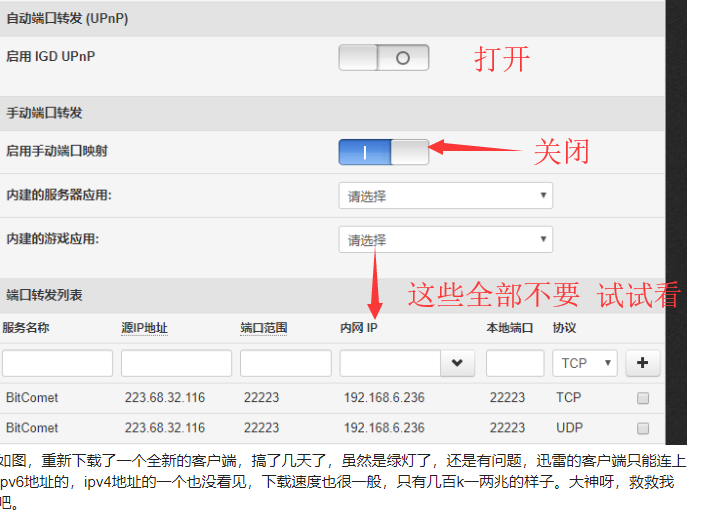Click the 本地端口 input field
Screen dimensions: 710x527
click(514, 363)
